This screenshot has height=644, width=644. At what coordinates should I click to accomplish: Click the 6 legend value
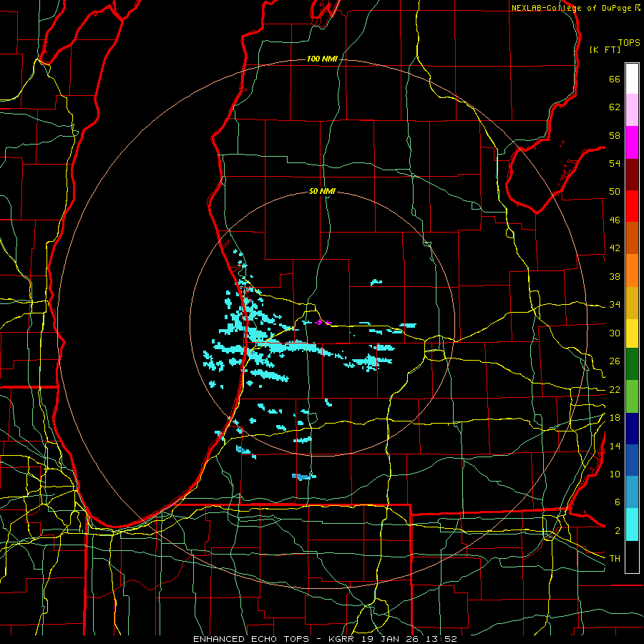(618, 502)
